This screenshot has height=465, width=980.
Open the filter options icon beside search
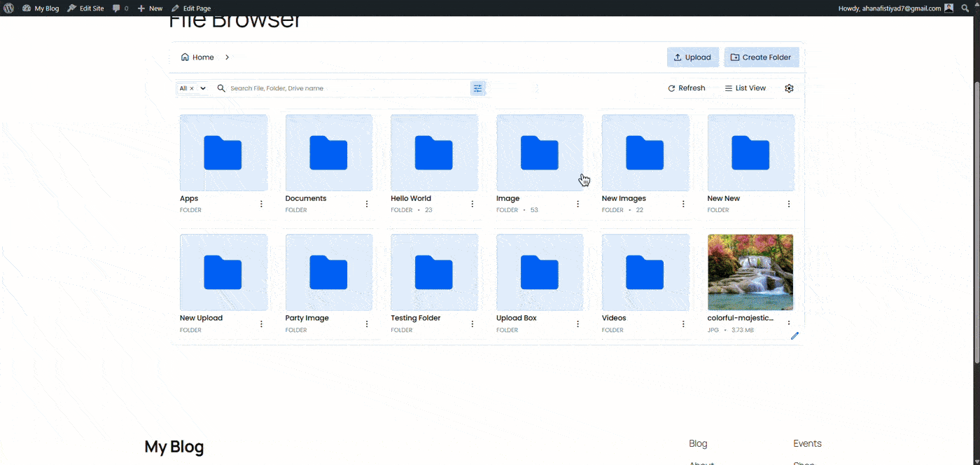click(x=477, y=88)
